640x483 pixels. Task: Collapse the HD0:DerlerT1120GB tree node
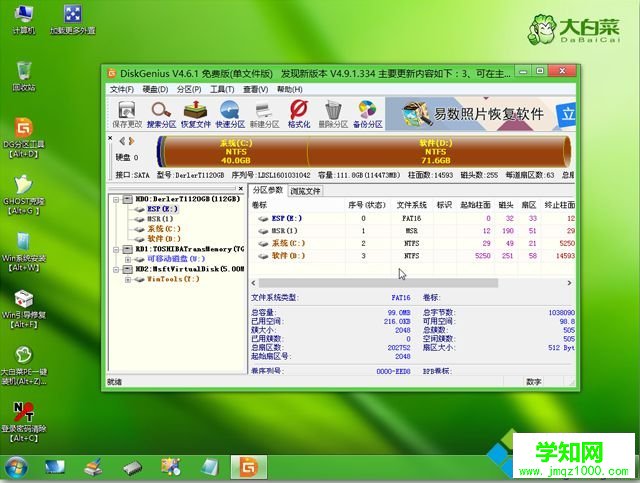pyautogui.click(x=116, y=199)
